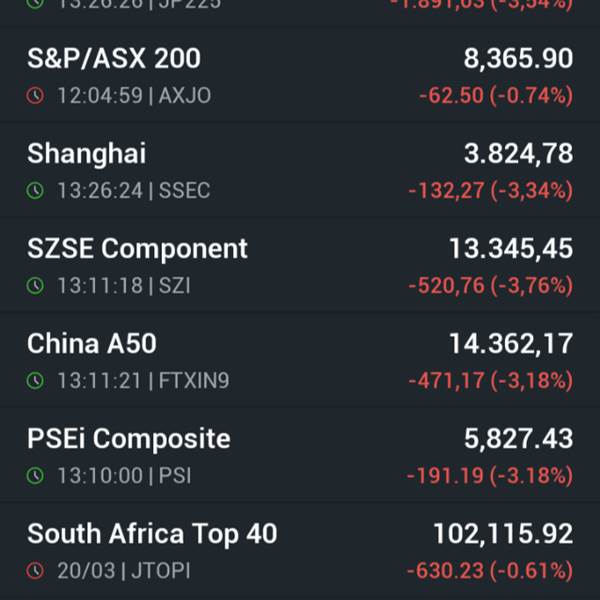Click the green clock icon beside SSEC
Screen dimensions: 600x600
[36, 190]
